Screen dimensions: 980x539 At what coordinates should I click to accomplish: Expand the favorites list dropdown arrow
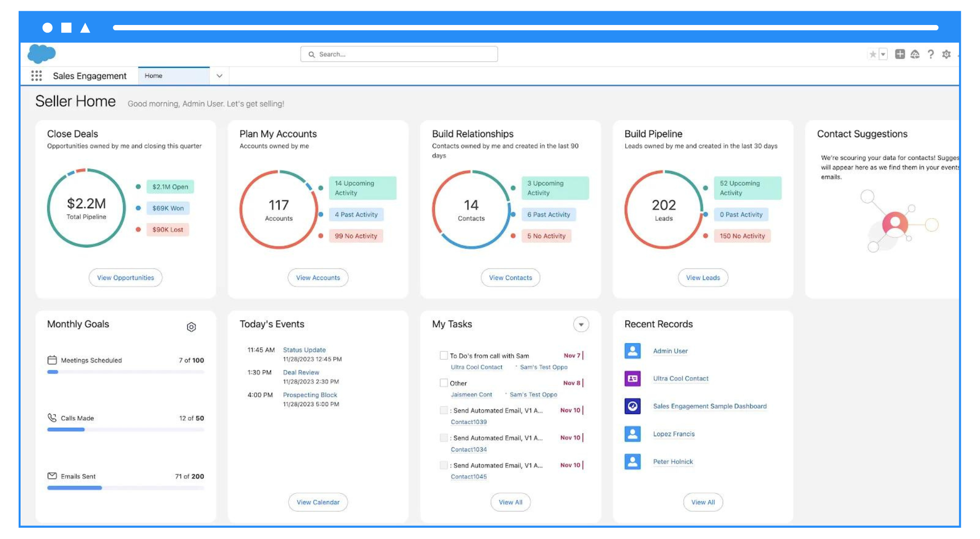883,54
